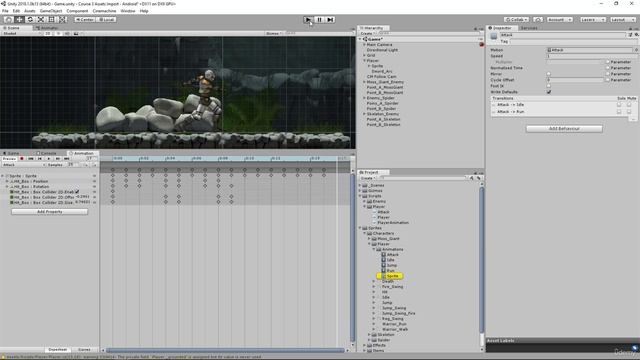640x360 pixels.
Task: Go to first animation keyframe
Action: (31, 158)
